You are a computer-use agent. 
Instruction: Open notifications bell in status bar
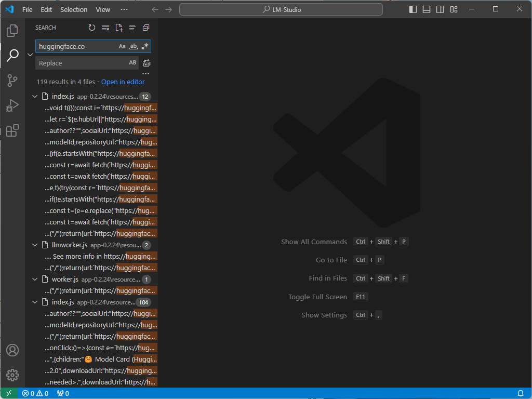[521, 393]
